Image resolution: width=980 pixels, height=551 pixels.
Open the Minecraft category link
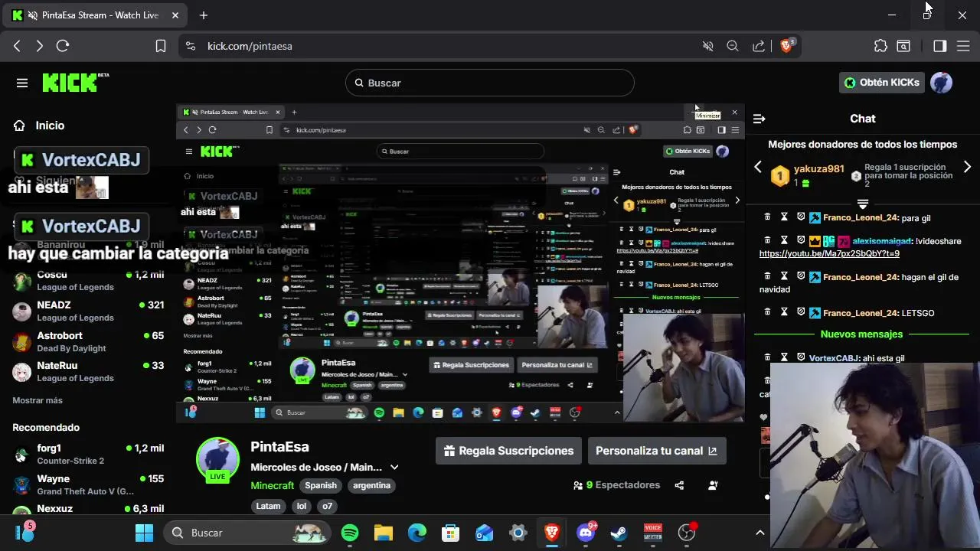coord(272,485)
